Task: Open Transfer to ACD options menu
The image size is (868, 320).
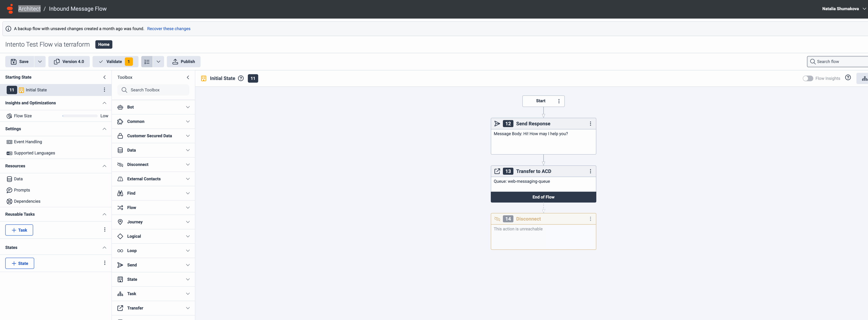Action: [590, 171]
